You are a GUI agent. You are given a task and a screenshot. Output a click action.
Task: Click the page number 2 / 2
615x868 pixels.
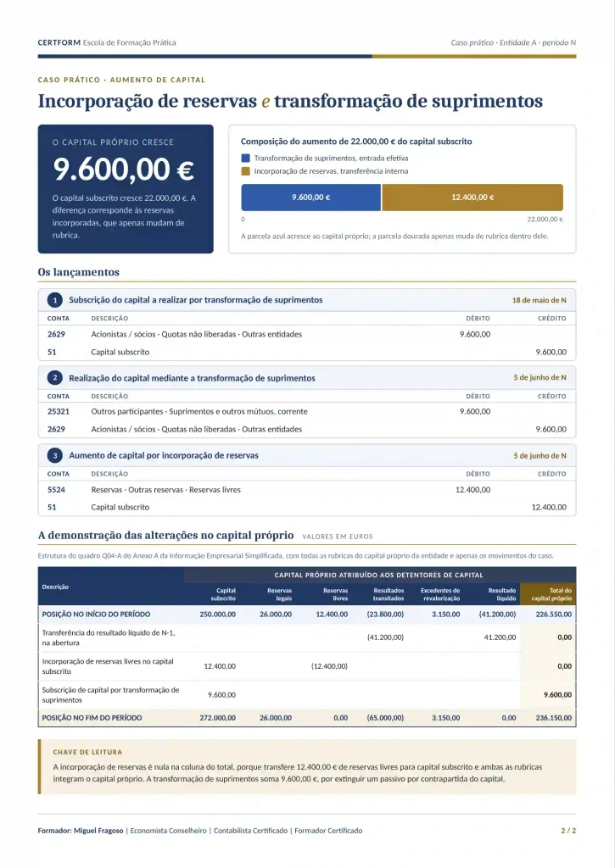568,831
